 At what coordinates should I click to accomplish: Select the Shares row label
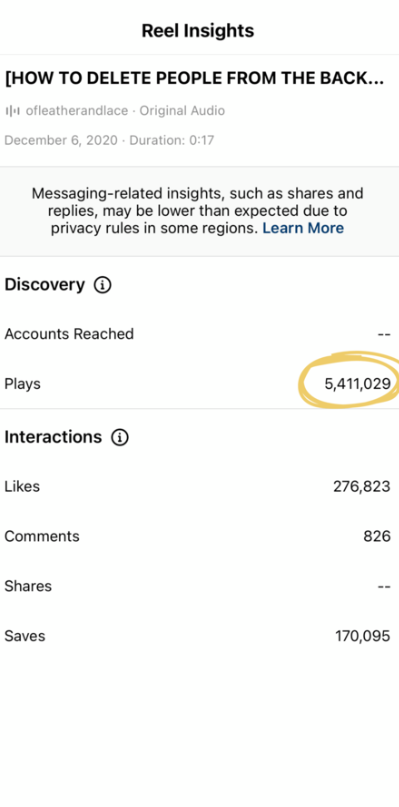(28, 586)
